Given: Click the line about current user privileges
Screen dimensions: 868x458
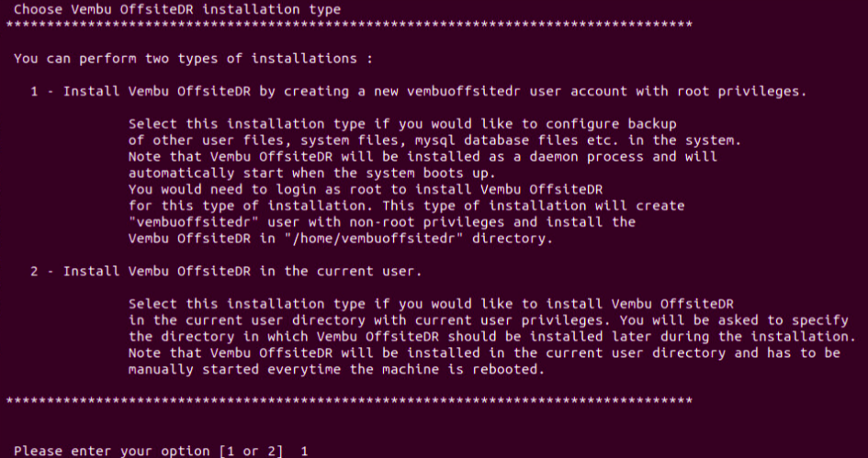Looking at the screenshot, I should tap(489, 319).
